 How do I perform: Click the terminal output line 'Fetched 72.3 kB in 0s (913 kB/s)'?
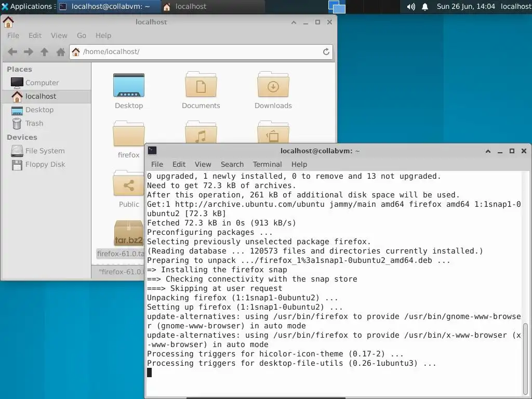[x=221, y=223]
